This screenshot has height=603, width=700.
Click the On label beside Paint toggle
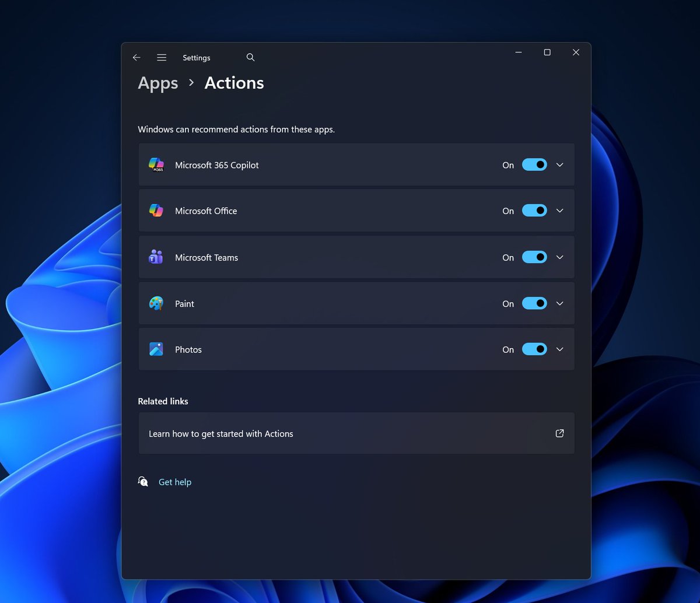[508, 304]
